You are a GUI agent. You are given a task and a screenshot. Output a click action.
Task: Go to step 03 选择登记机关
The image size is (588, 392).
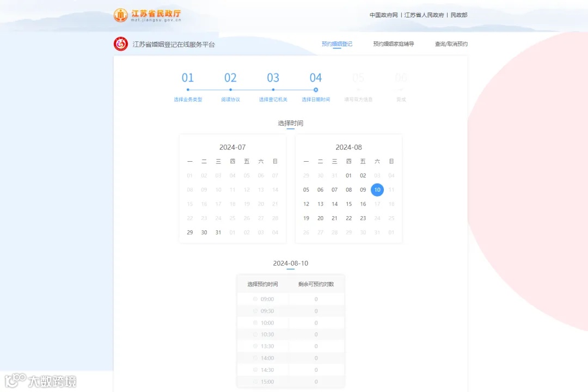273,88
